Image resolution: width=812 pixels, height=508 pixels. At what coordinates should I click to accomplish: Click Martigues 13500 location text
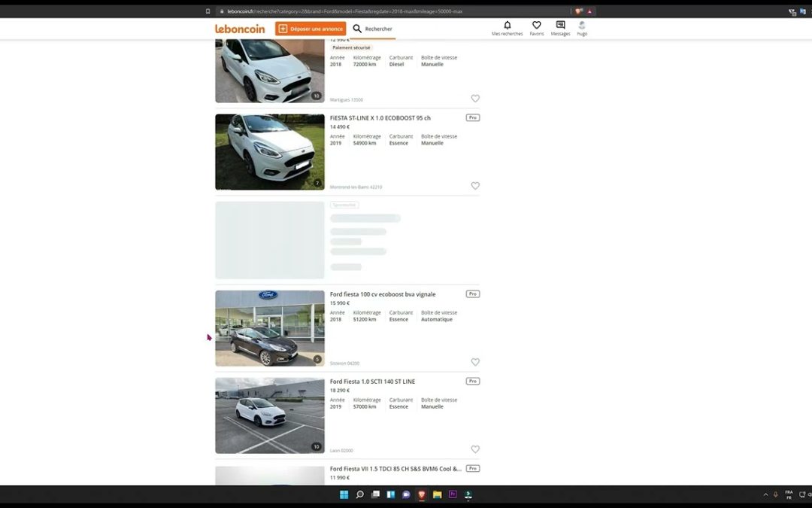pyautogui.click(x=347, y=99)
